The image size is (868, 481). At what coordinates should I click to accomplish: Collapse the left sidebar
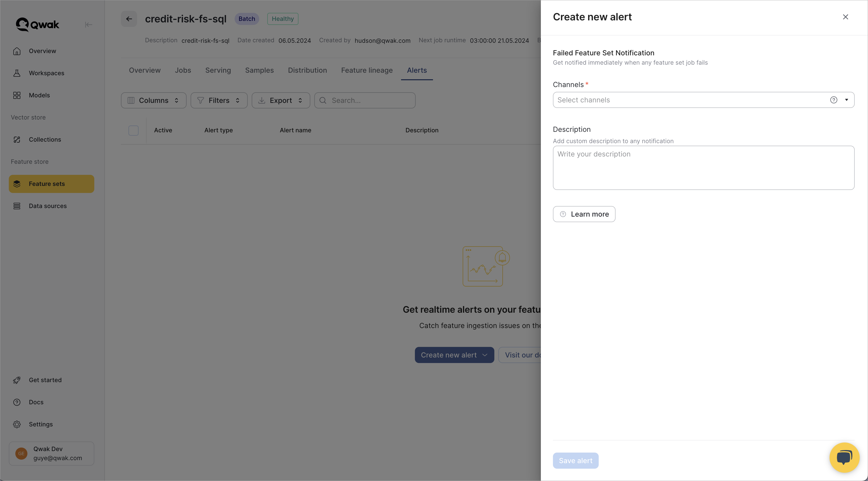(89, 24)
